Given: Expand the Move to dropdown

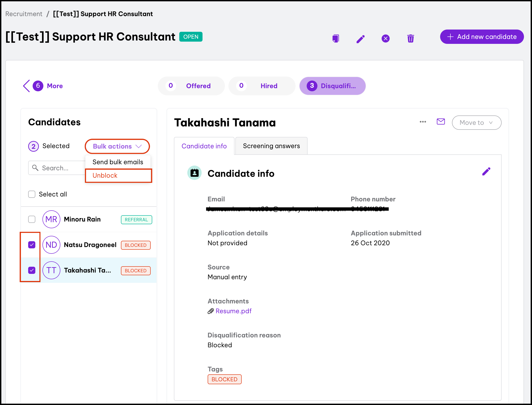Looking at the screenshot, I should (x=476, y=123).
